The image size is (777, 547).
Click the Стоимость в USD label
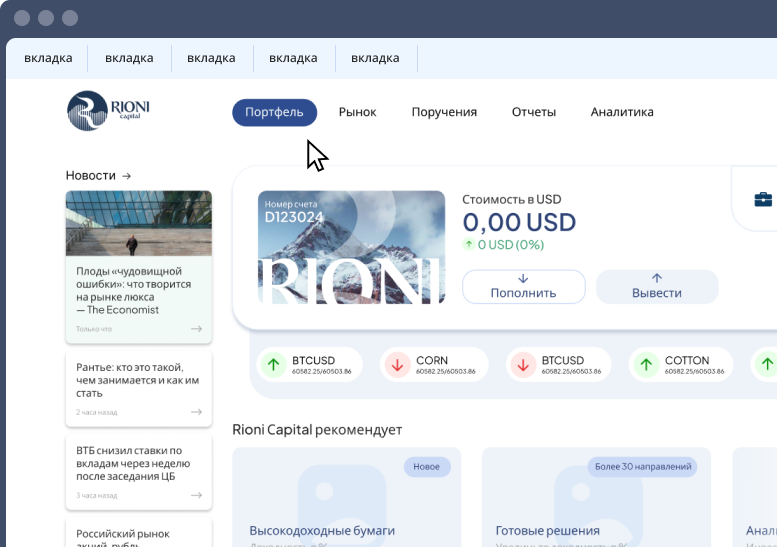(512, 199)
